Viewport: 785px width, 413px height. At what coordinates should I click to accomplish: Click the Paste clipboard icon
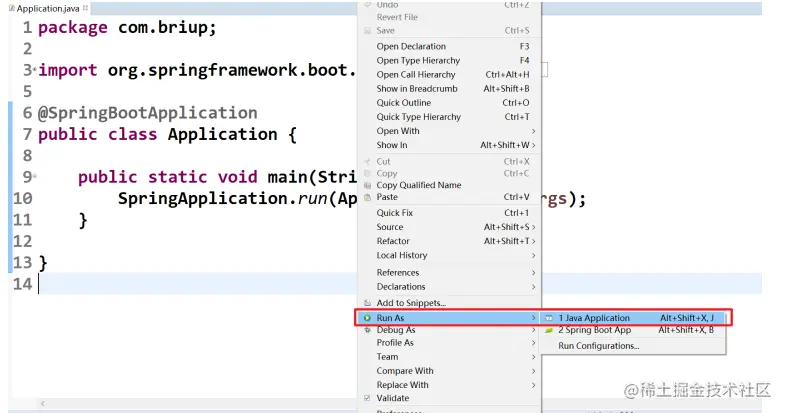pos(367,197)
